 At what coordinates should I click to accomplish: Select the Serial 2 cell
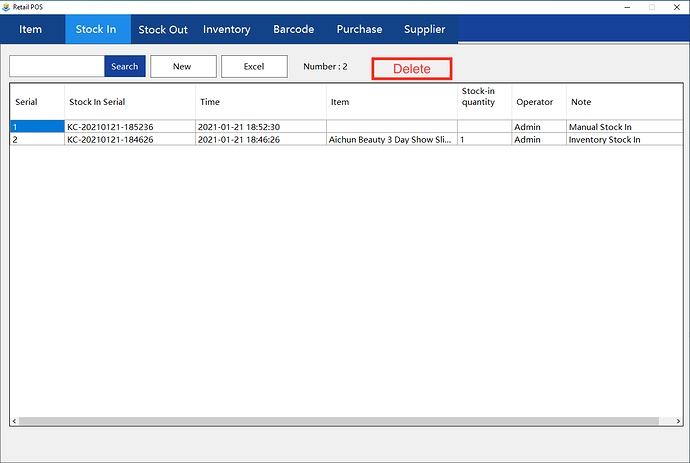[x=37, y=140]
